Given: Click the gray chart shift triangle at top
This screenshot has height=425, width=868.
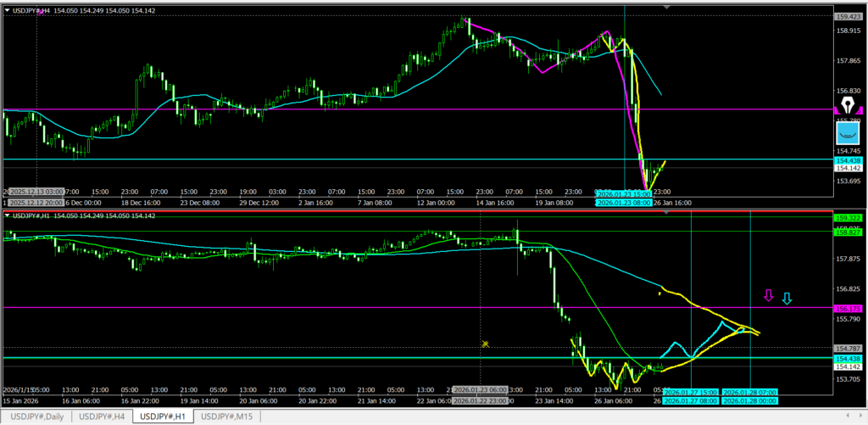Looking at the screenshot, I should point(666,7).
